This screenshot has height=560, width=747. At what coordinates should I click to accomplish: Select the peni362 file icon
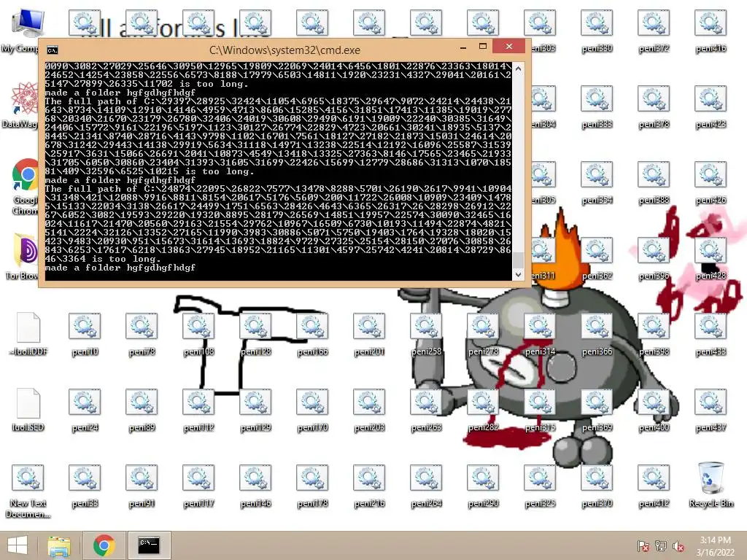(597, 259)
